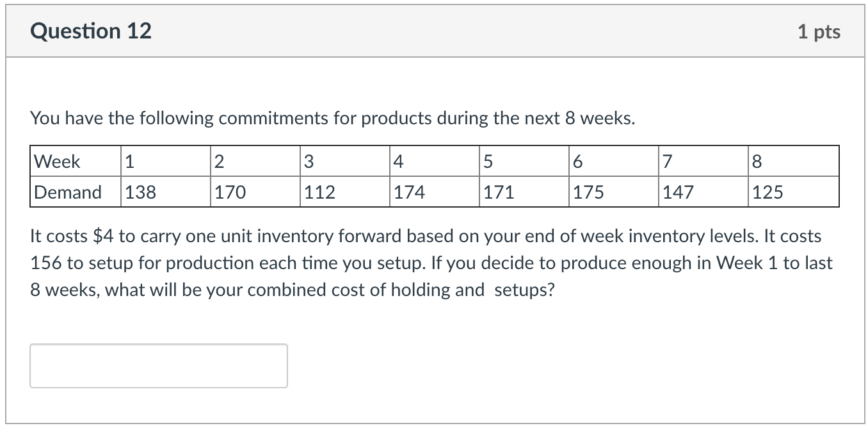Click the Question 12 heading

pos(91,31)
